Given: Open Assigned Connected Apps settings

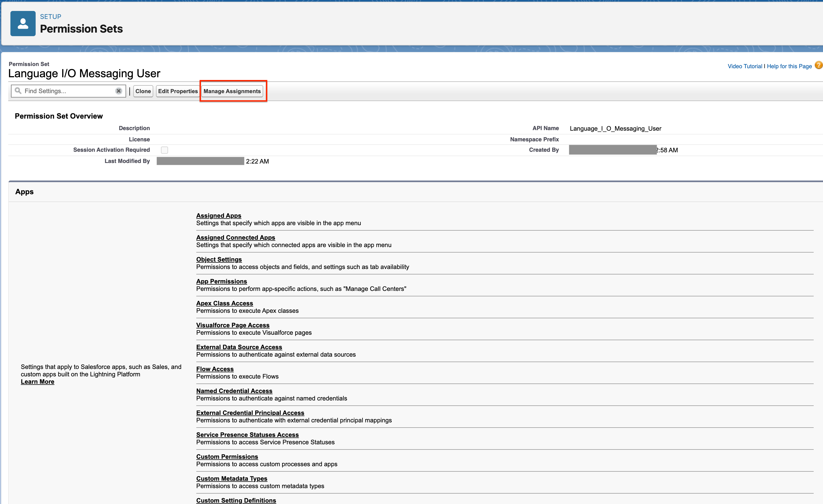Looking at the screenshot, I should tap(236, 237).
